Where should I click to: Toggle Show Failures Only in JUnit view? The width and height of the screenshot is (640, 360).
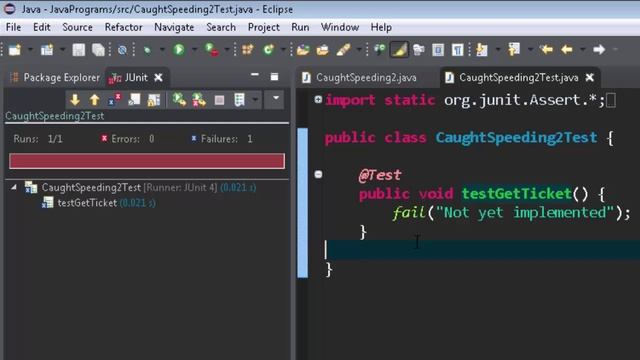114,100
